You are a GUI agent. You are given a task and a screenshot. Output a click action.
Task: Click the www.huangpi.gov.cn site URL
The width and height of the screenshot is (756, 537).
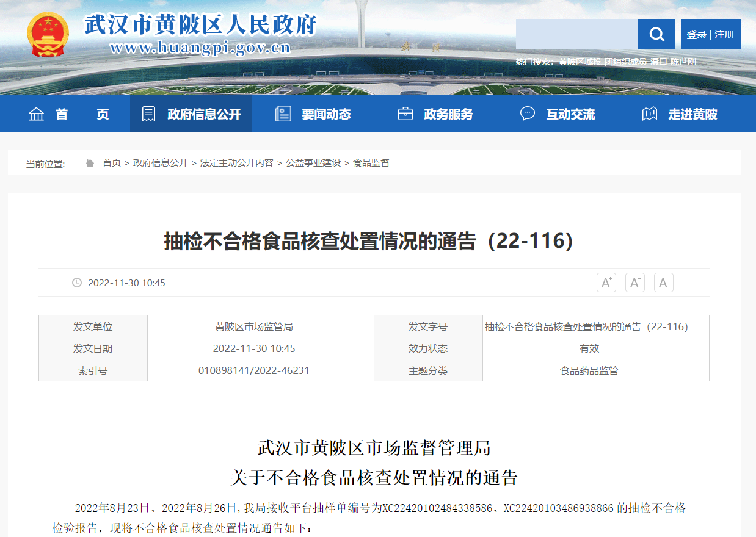pyautogui.click(x=200, y=48)
